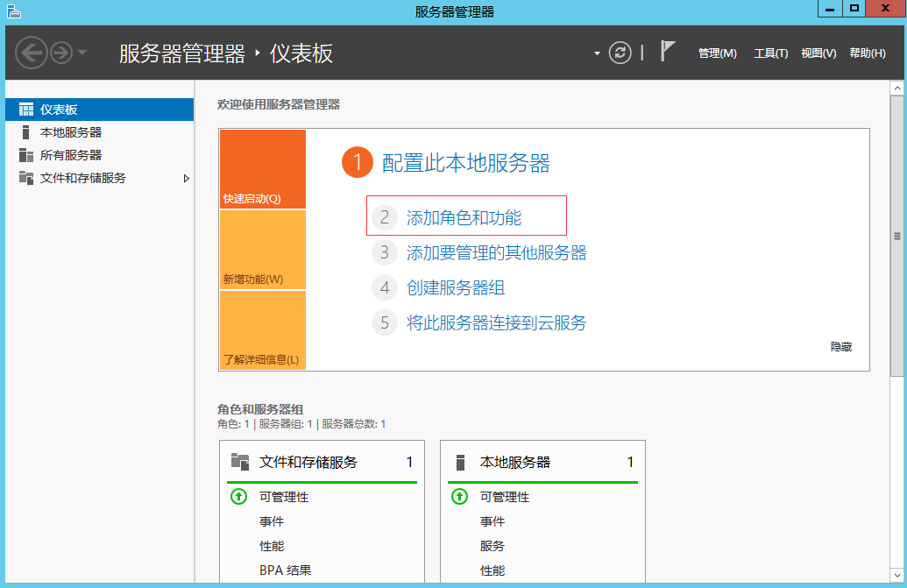Click the 所有服务器 sidebar icon
The image size is (907, 588).
coord(26,155)
